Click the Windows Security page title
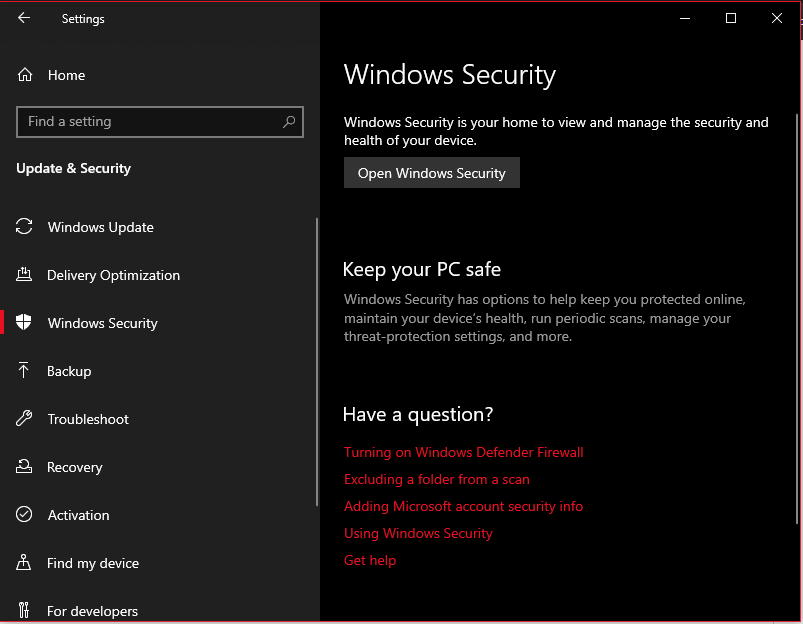Image resolution: width=803 pixels, height=624 pixels. click(x=450, y=75)
